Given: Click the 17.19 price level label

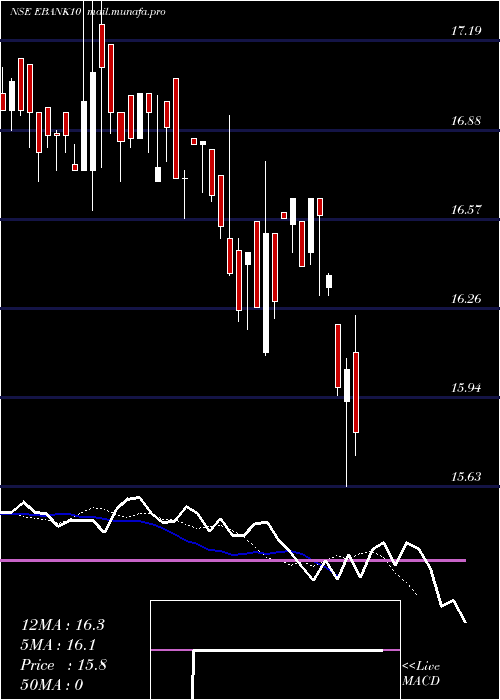Looking at the screenshot, I should [x=467, y=31].
